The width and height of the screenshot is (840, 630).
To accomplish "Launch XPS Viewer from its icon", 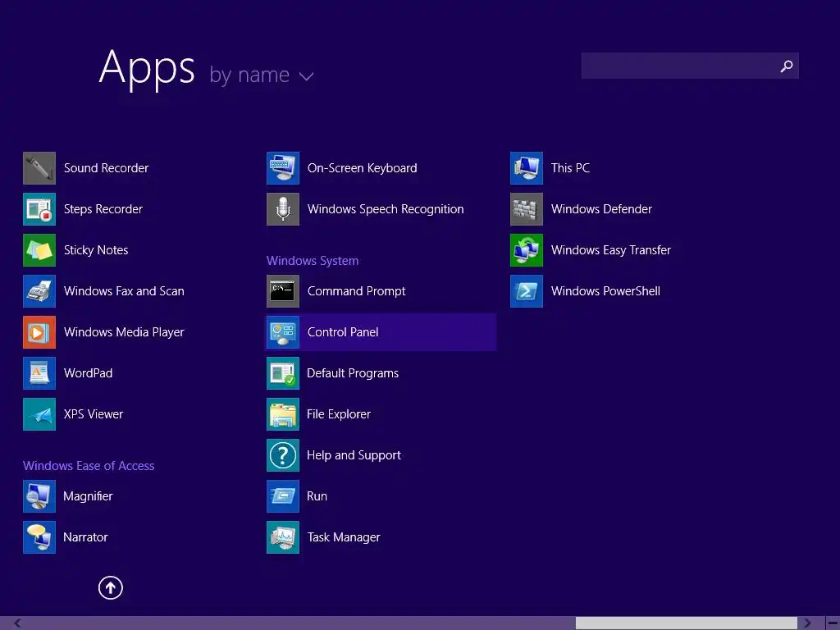I will point(39,414).
